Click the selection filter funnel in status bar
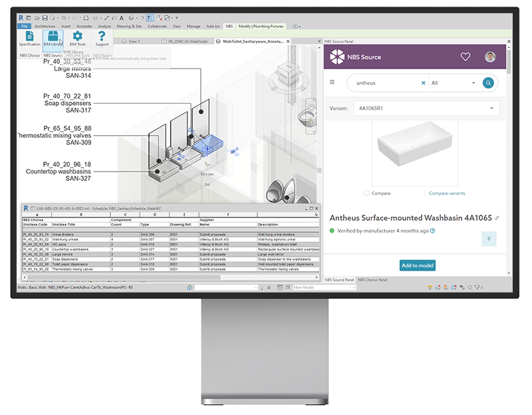532x415 pixels. point(477,287)
